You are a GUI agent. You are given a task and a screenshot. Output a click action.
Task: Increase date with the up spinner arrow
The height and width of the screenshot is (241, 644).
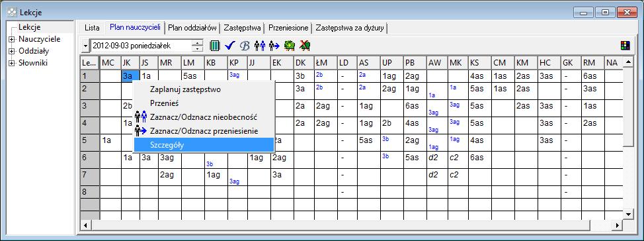pyautogui.click(x=198, y=43)
